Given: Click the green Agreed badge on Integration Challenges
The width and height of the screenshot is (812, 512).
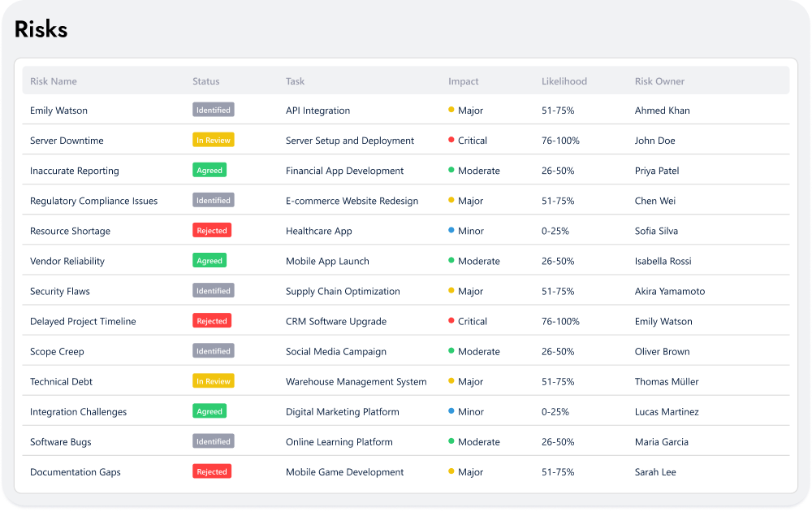Looking at the screenshot, I should tap(209, 411).
